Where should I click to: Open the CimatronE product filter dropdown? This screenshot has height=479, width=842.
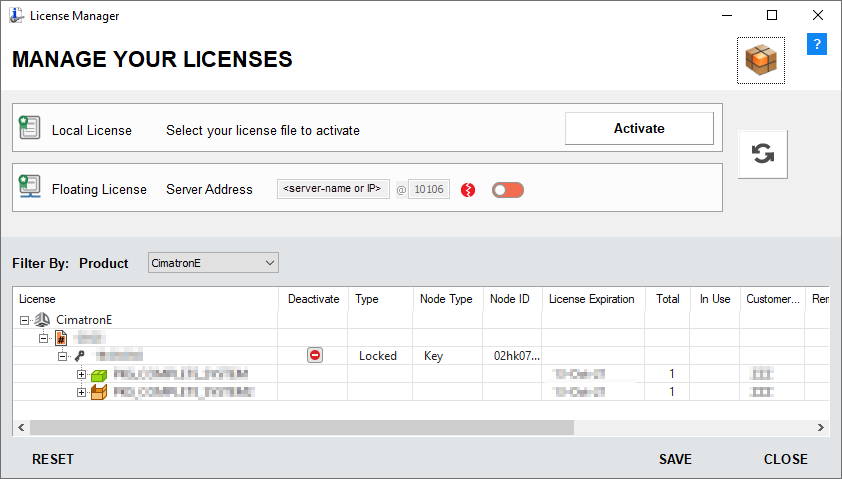(x=213, y=263)
